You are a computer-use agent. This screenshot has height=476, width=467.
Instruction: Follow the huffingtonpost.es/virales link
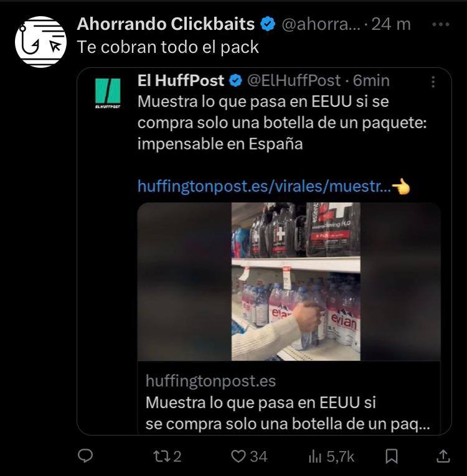pyautogui.click(x=265, y=186)
